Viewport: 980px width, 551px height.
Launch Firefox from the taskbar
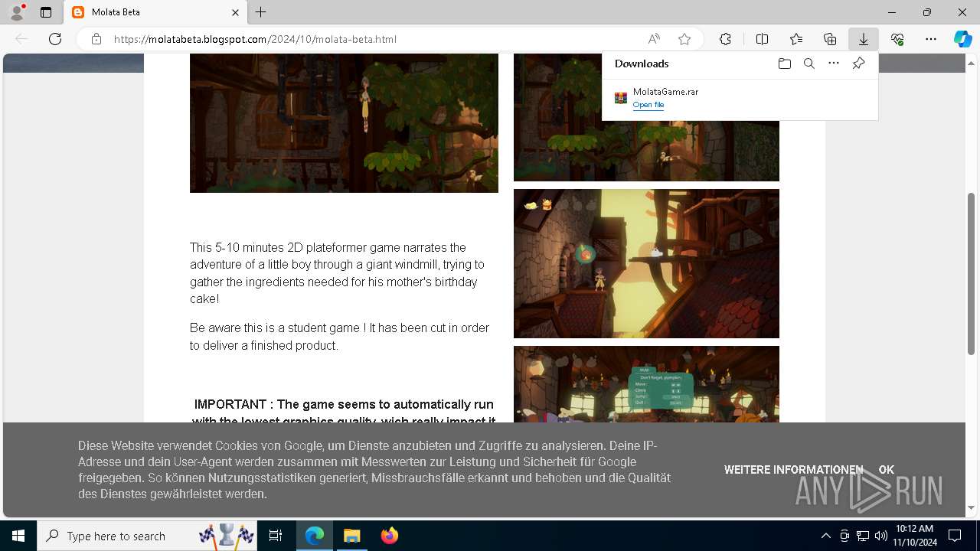[390, 536]
